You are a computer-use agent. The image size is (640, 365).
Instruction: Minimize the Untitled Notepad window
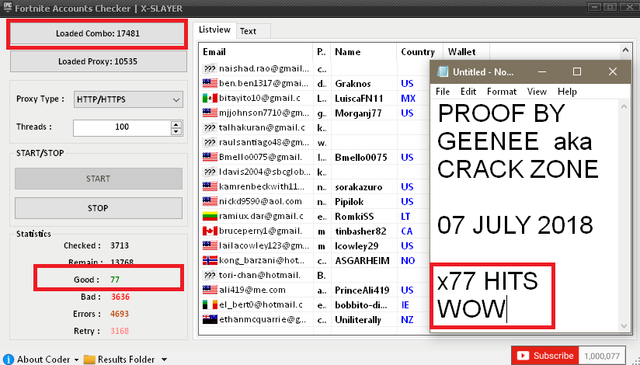click(x=542, y=72)
